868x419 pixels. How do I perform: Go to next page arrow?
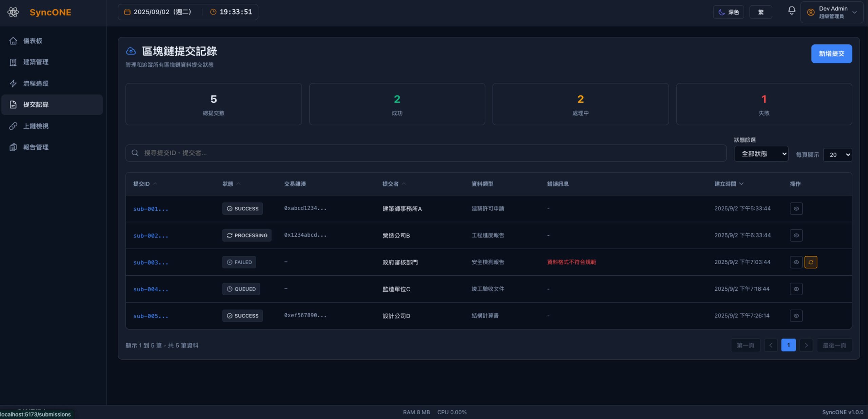point(806,345)
